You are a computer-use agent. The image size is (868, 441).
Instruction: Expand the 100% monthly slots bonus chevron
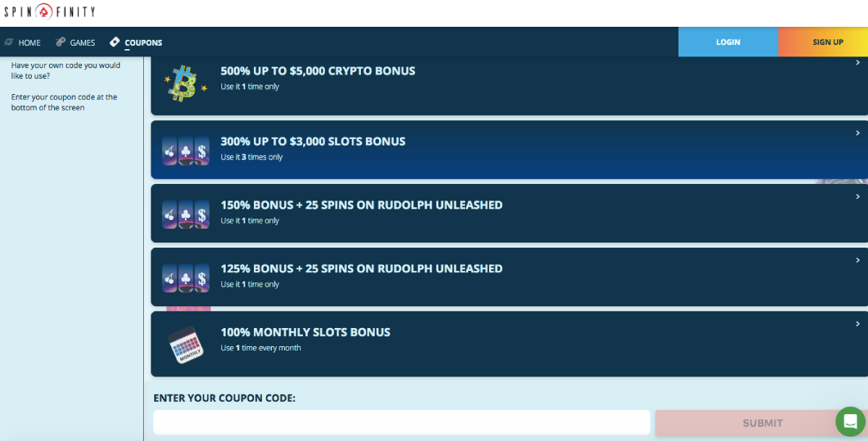coord(857,324)
